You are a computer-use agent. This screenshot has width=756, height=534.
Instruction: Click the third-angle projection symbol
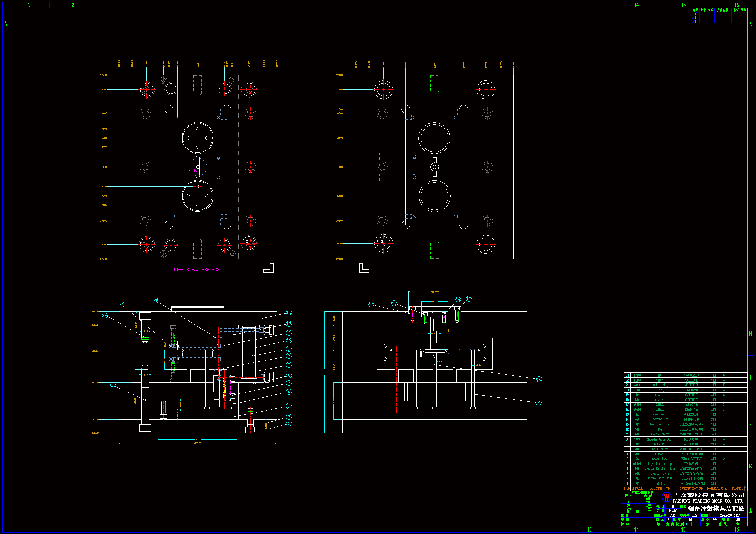[x=688, y=524]
